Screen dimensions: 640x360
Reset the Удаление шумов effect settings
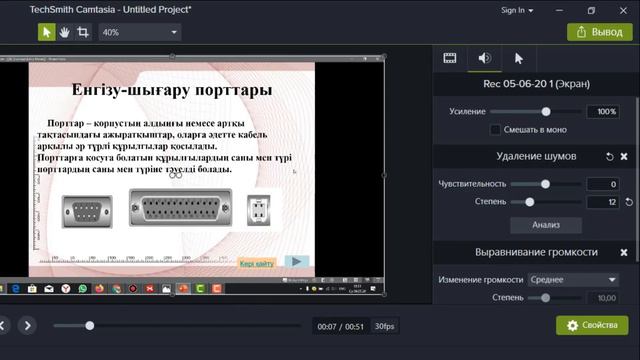coord(609,157)
